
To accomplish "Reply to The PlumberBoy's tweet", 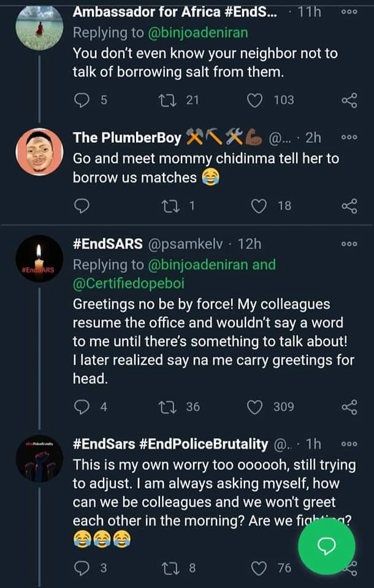I will coord(82,206).
